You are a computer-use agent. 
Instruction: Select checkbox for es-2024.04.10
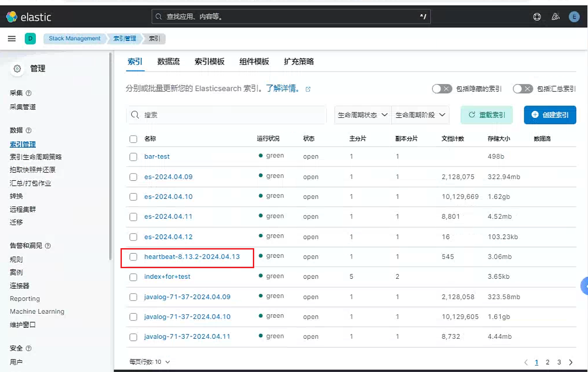click(133, 197)
